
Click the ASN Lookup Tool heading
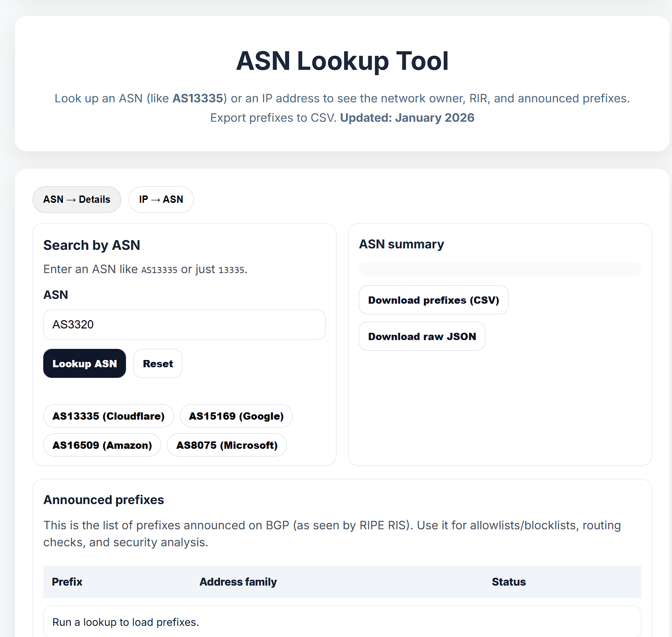[342, 61]
